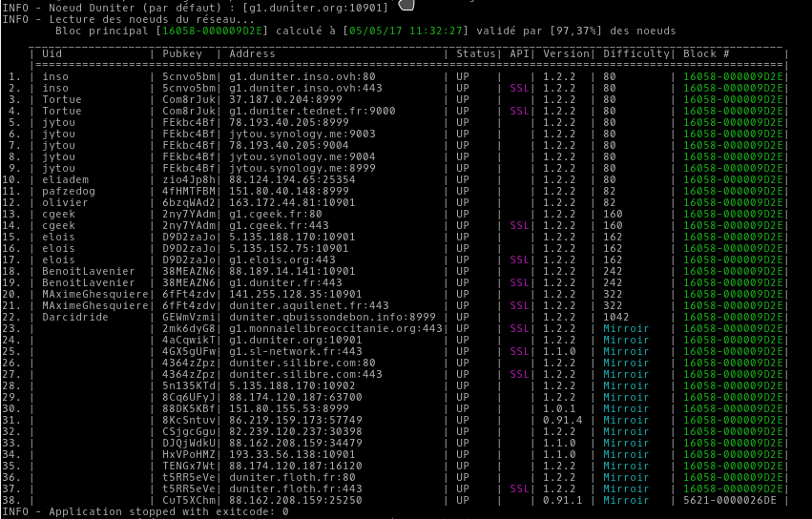812x519 pixels.
Task: Click the block number 5621-0000026DE
Action: coord(730,500)
